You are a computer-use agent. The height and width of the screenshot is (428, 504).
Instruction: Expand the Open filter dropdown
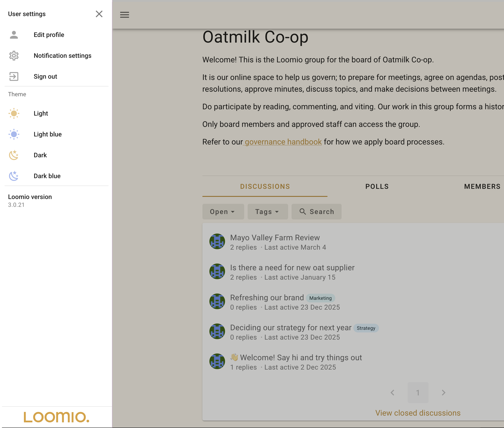tap(223, 212)
